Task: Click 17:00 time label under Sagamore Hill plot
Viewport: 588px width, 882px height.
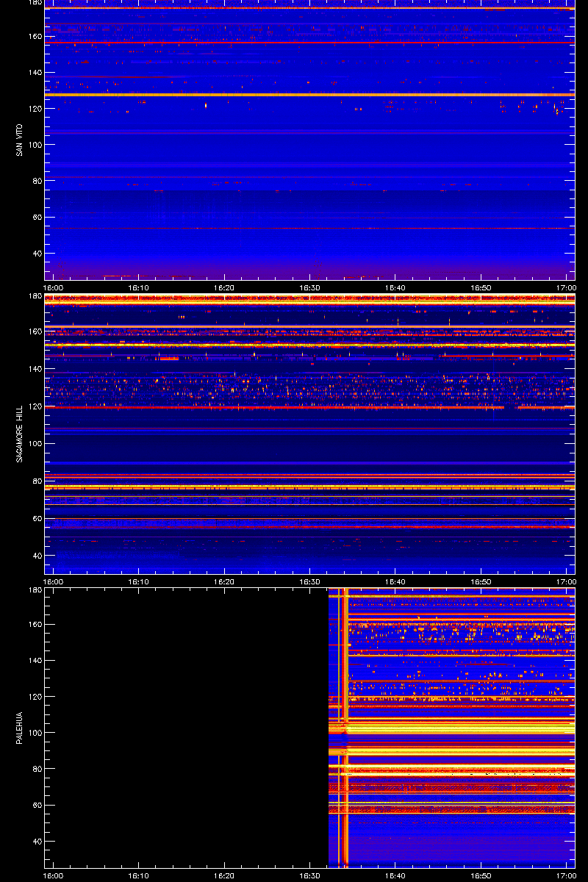Action: pos(566,582)
